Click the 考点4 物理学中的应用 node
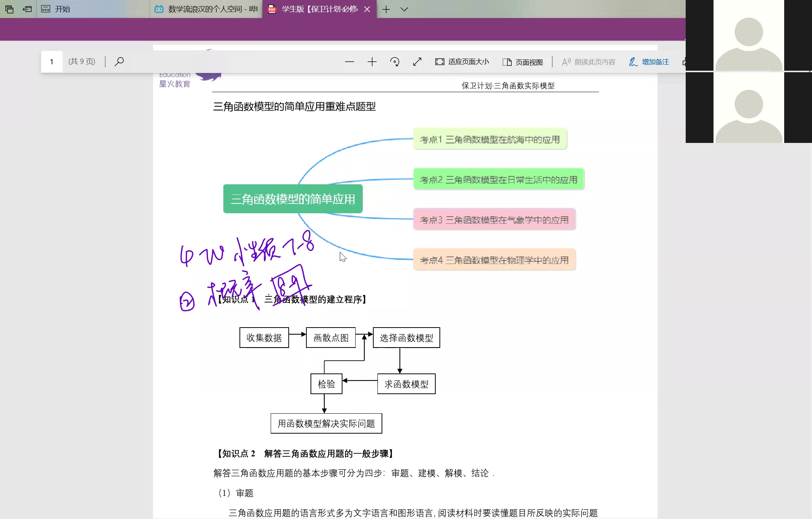This screenshot has height=519, width=812. click(494, 260)
